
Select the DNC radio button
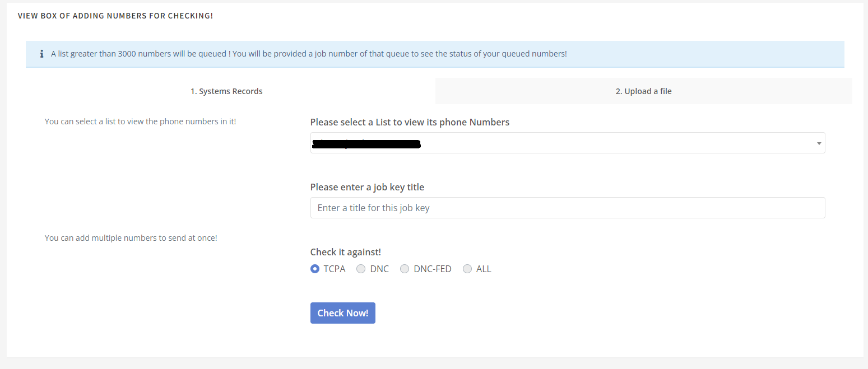click(361, 269)
